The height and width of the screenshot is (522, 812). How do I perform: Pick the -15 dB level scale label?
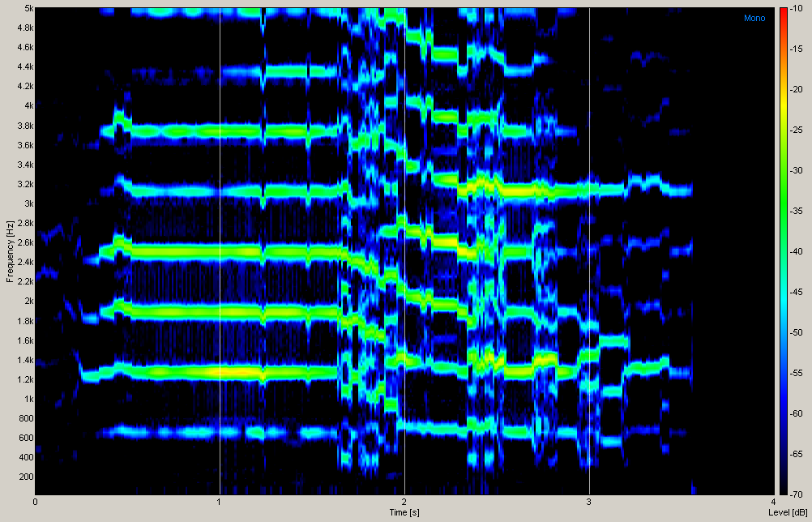click(x=797, y=49)
